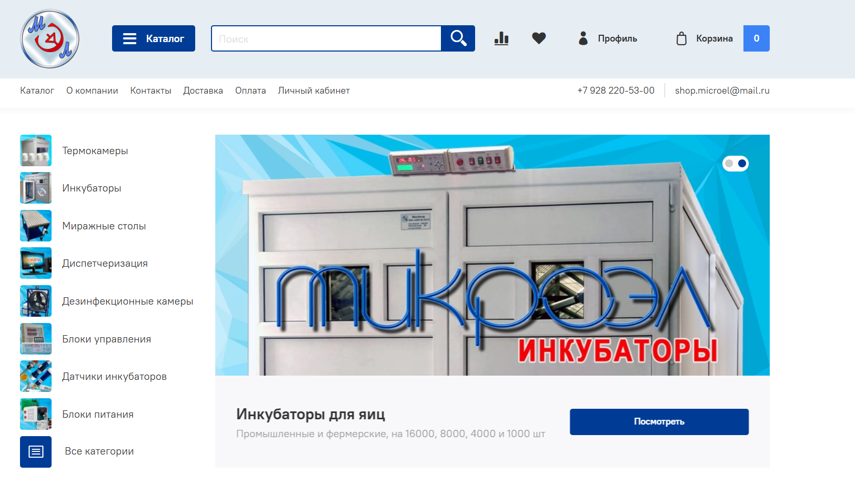Open the blue Каталог button
This screenshot has height=504, width=855.
[x=154, y=38]
